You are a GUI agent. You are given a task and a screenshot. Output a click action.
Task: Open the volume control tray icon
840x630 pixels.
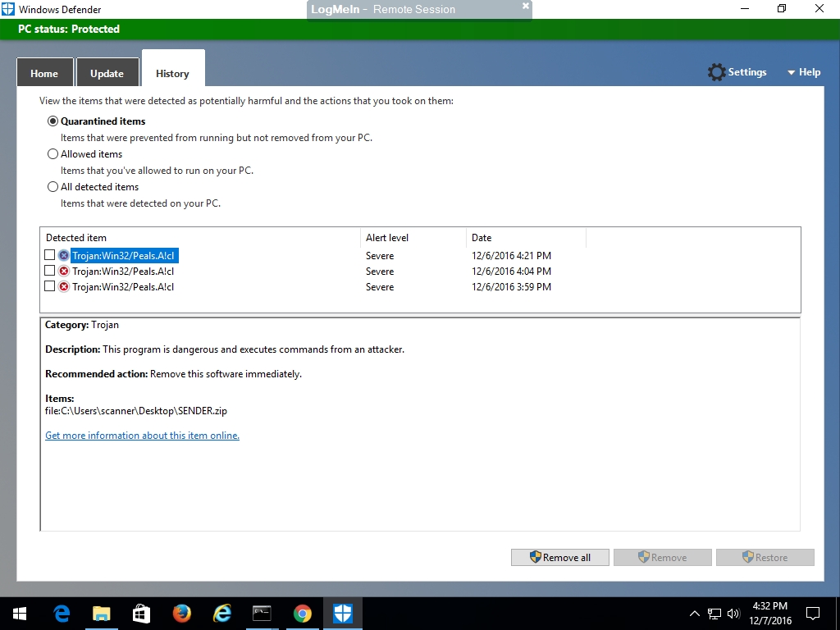(x=733, y=614)
